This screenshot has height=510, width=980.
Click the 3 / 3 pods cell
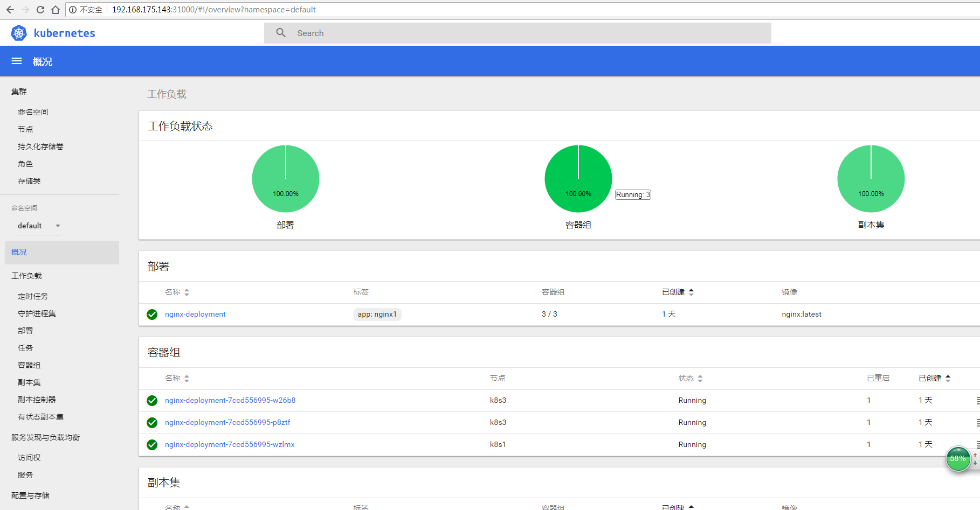click(x=549, y=314)
